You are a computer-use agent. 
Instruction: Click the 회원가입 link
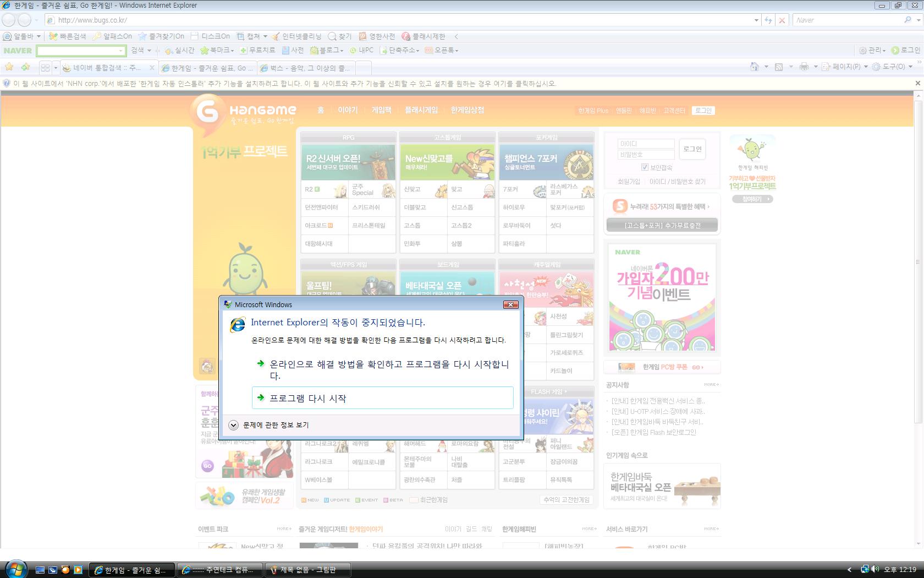click(629, 182)
